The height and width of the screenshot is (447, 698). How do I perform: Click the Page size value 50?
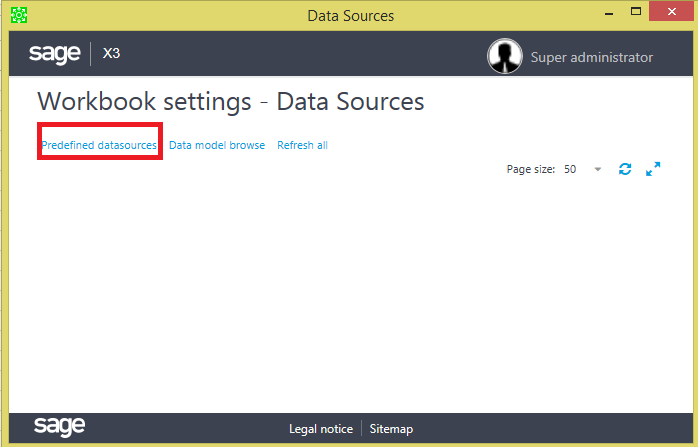(570, 169)
